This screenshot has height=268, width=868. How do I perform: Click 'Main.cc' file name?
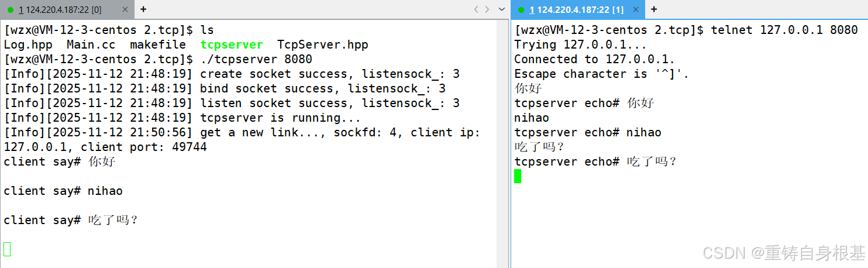click(x=91, y=44)
